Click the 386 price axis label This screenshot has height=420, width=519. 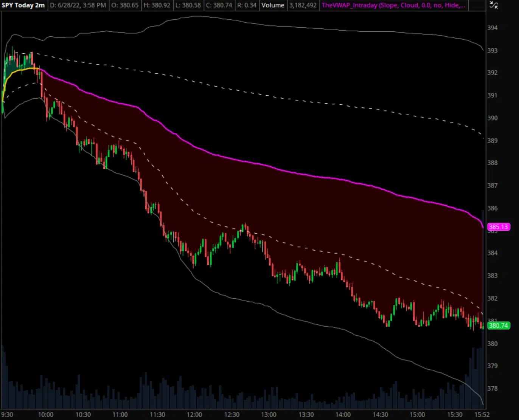(x=493, y=208)
